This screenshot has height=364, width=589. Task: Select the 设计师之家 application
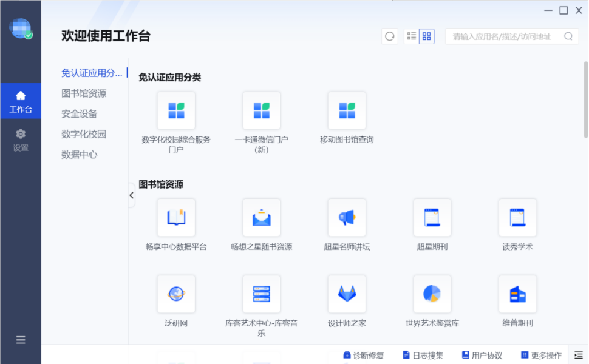click(346, 294)
